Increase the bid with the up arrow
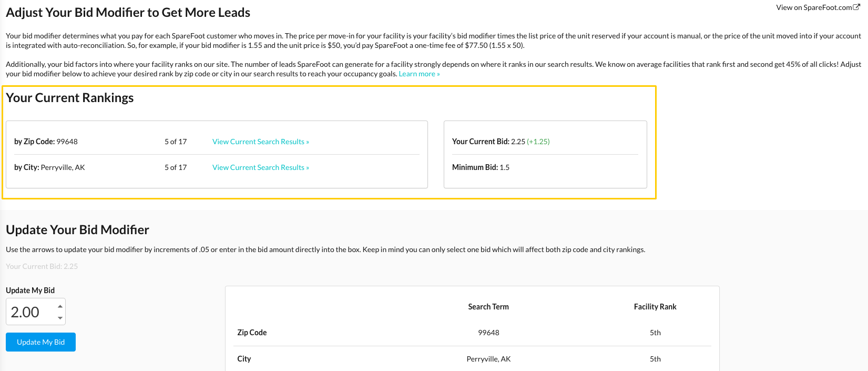This screenshot has height=371, width=868. coord(60,306)
